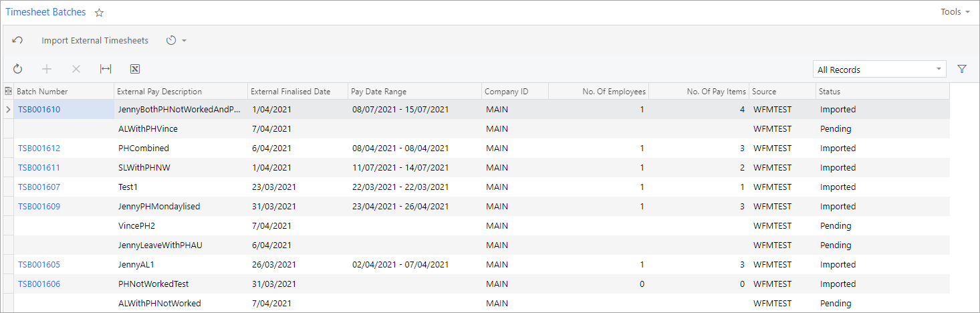Open the Tools menu

(955, 12)
